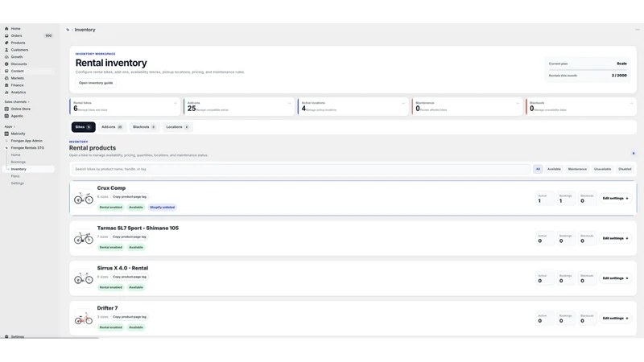Open Home under Frengee Rentals STG
The height and width of the screenshot is (362, 644).
(15, 155)
